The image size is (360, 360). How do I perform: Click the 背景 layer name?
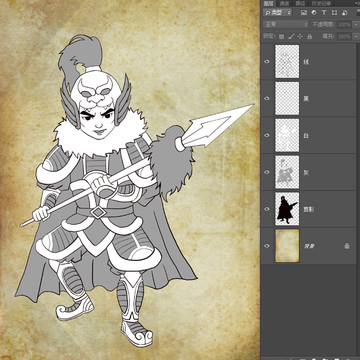click(309, 246)
